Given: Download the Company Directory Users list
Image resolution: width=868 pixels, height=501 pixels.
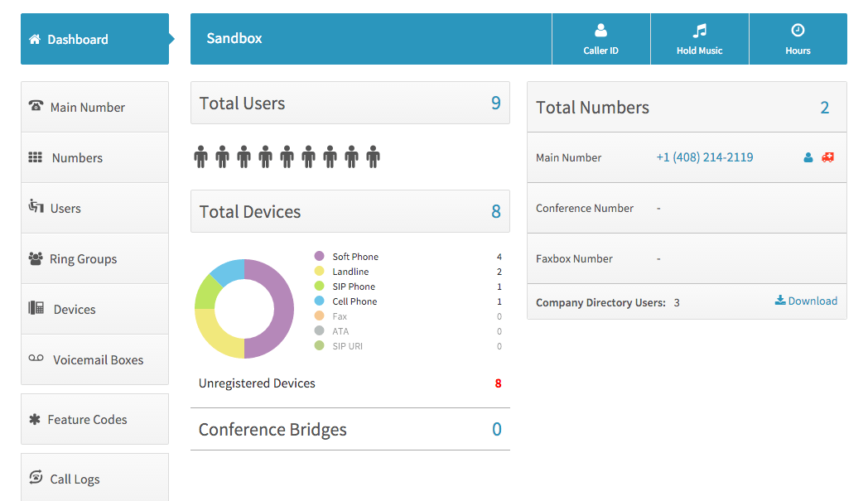Looking at the screenshot, I should click(x=806, y=301).
